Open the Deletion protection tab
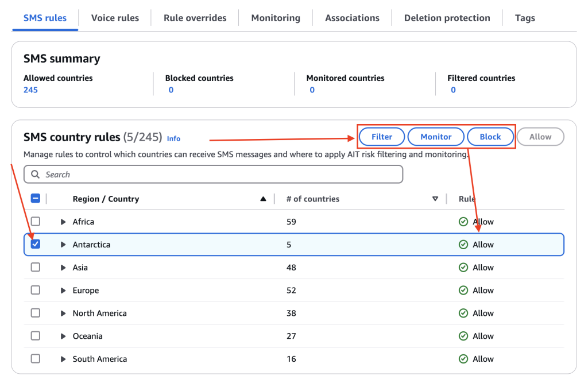Viewport: 588px width, 387px height. click(447, 18)
